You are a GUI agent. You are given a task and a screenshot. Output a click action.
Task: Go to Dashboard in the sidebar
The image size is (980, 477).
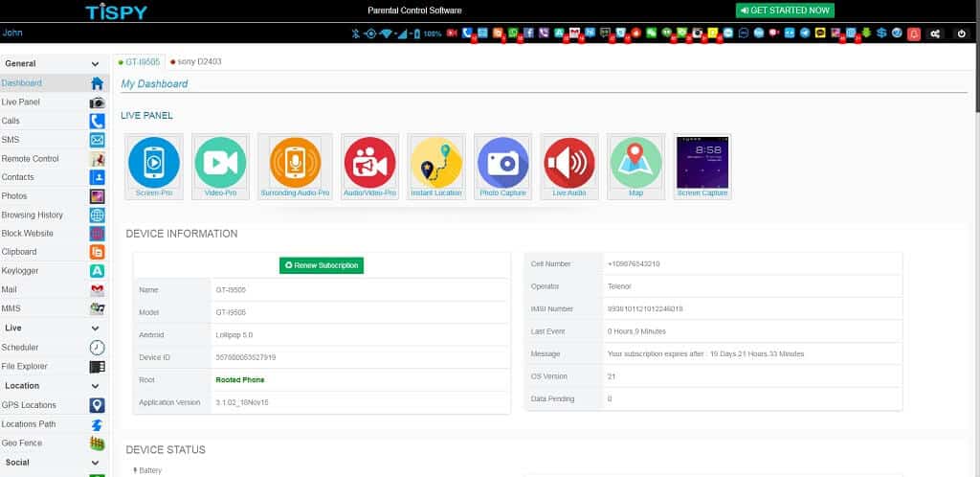click(x=55, y=83)
